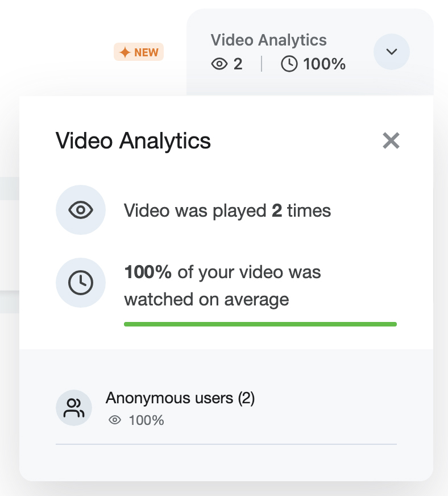The width and height of the screenshot is (448, 496).
Task: Click the view count 2 in header
Action: pyautogui.click(x=238, y=64)
